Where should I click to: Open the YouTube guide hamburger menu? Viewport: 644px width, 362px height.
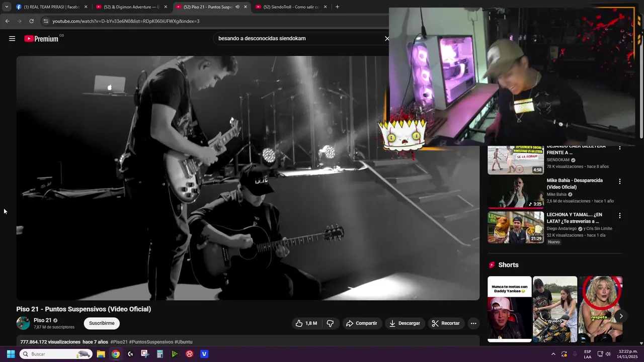click(x=12, y=39)
